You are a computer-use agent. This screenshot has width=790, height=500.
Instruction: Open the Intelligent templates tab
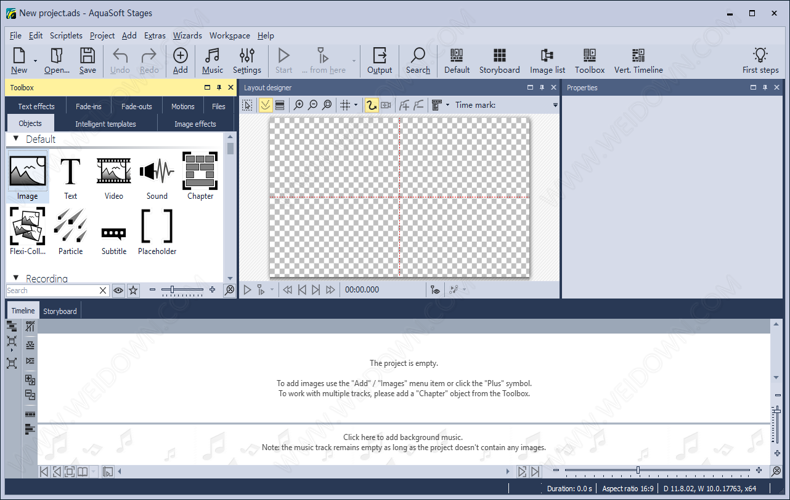click(x=106, y=123)
